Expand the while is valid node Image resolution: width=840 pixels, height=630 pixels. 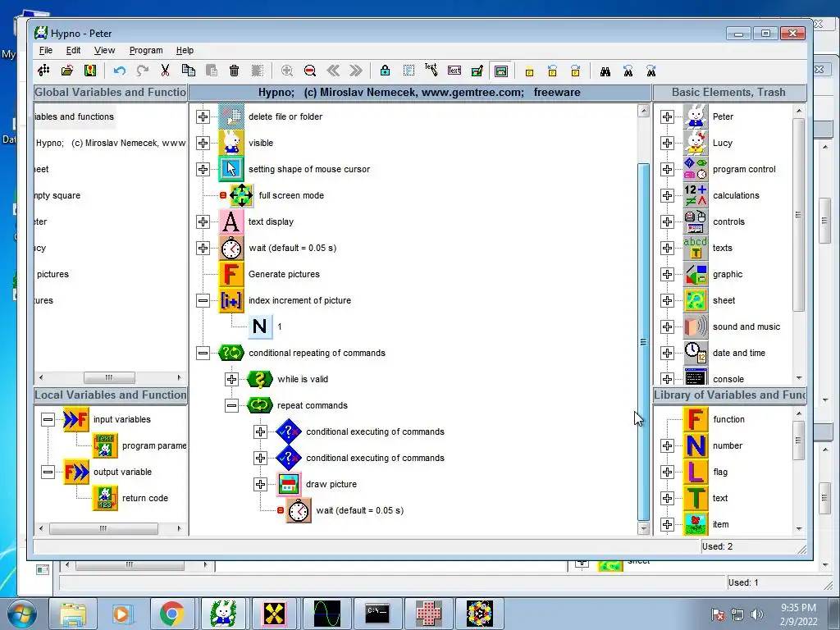pyautogui.click(x=231, y=379)
